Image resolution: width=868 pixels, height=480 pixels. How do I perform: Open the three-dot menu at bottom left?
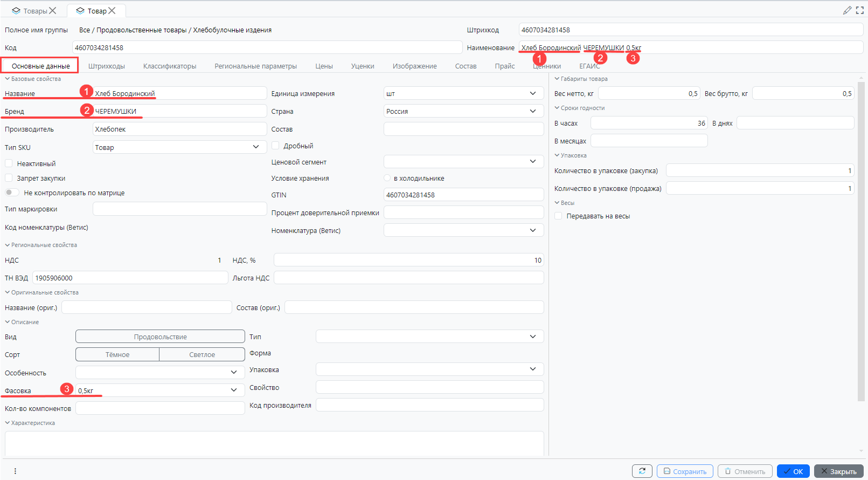tap(15, 471)
